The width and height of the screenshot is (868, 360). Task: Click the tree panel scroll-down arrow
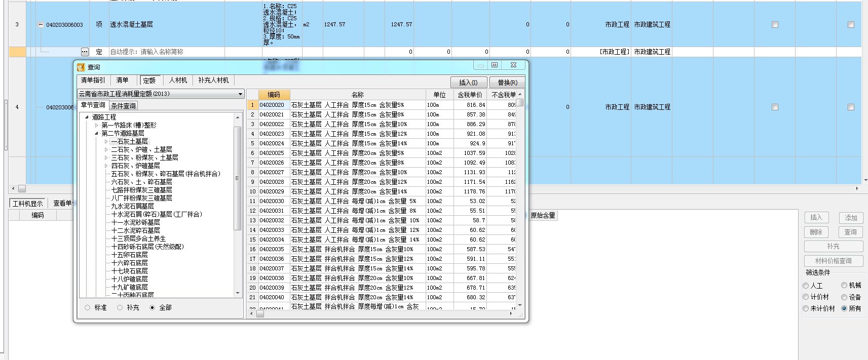click(x=238, y=293)
